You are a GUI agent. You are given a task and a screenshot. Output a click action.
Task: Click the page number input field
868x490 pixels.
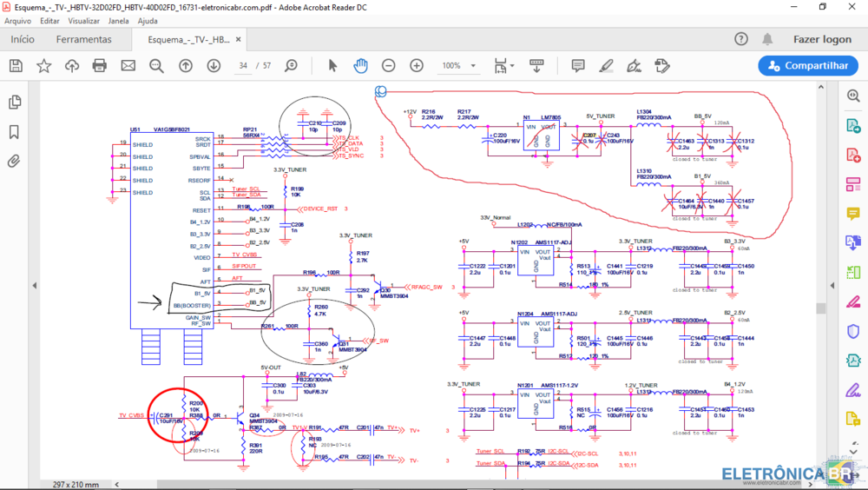244,66
